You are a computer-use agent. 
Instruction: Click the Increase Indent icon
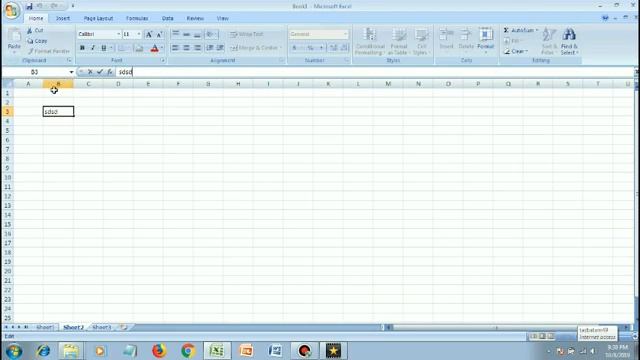[220, 48]
